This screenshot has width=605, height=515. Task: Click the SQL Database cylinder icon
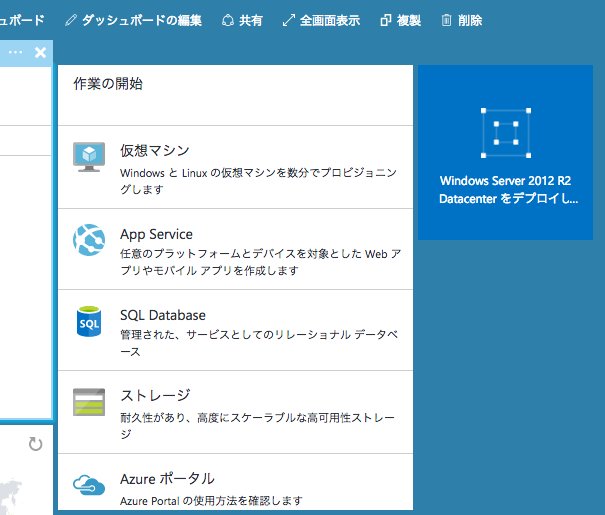[89, 321]
